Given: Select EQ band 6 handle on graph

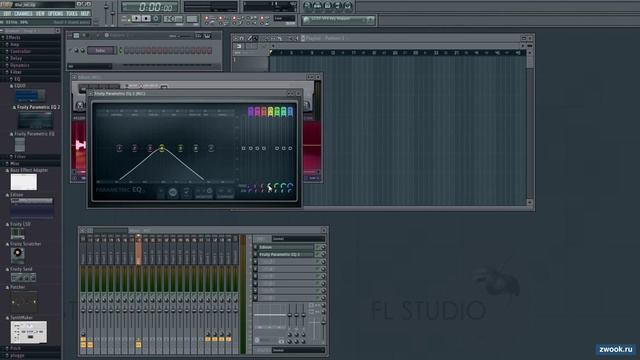Looking at the screenshot, I should pos(196,148).
